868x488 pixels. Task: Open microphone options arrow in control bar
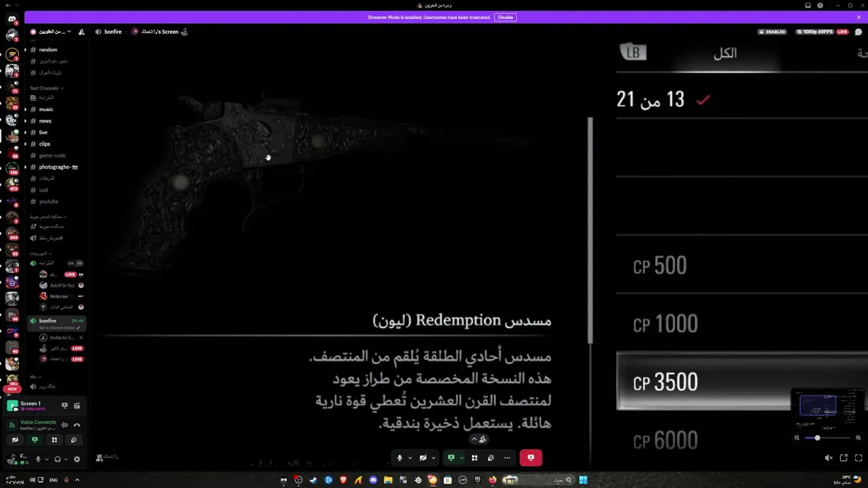pyautogui.click(x=410, y=457)
